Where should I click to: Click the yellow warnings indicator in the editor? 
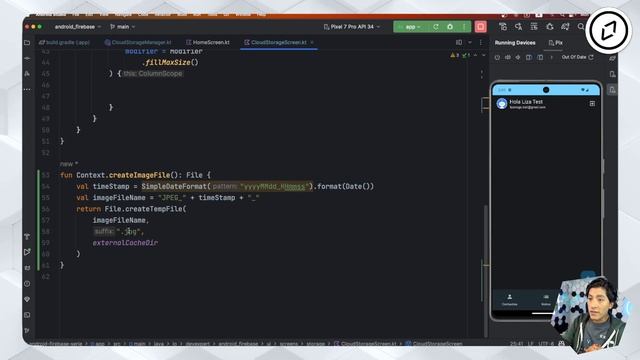point(455,55)
